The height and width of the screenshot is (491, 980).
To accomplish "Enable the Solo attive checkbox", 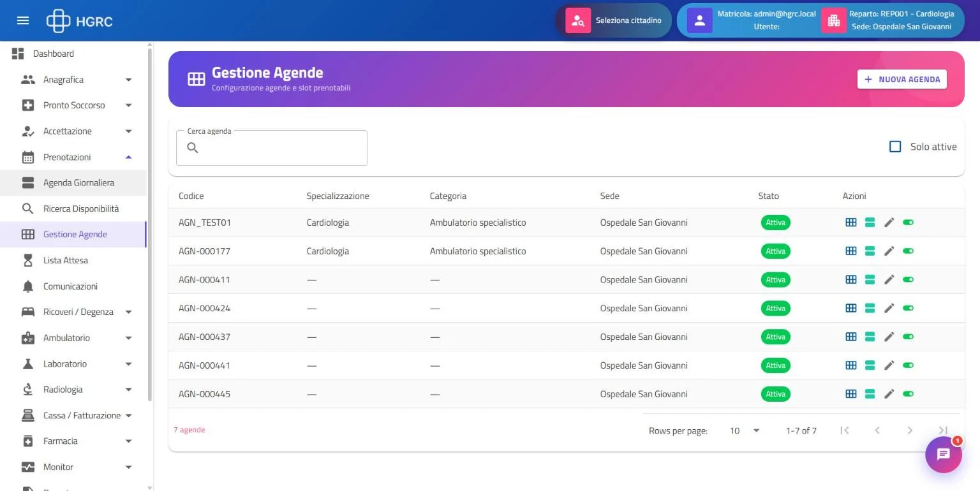I will [x=895, y=147].
